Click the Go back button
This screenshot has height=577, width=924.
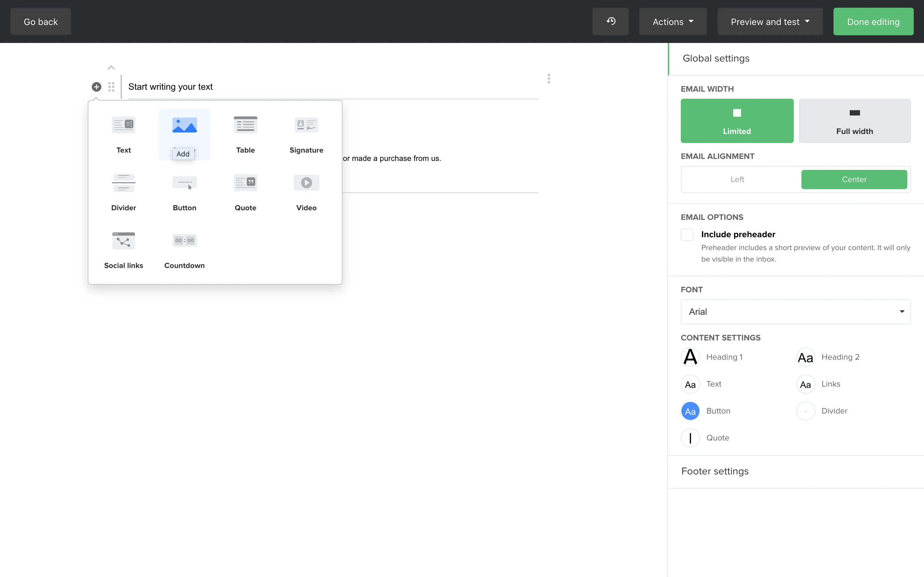(40, 22)
